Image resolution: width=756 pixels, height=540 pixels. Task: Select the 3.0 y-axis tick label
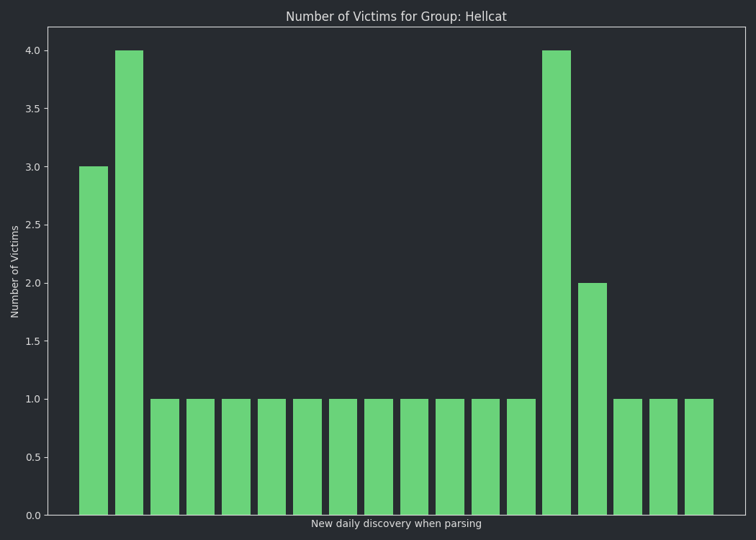pyautogui.click(x=33, y=167)
